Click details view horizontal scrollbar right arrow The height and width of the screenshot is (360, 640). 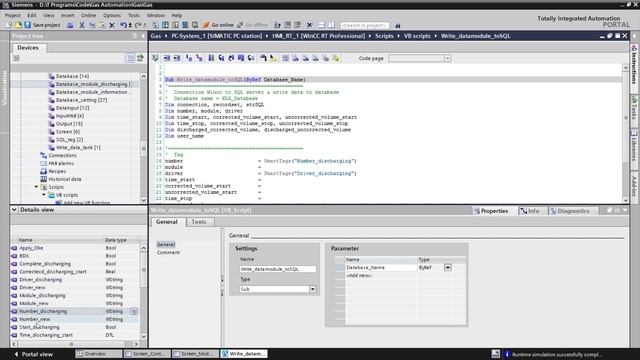click(x=137, y=344)
